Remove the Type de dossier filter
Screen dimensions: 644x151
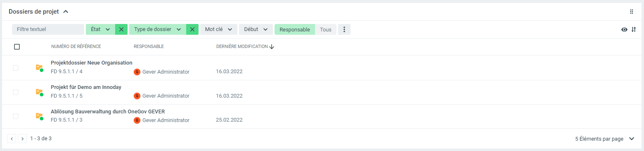[192, 29]
